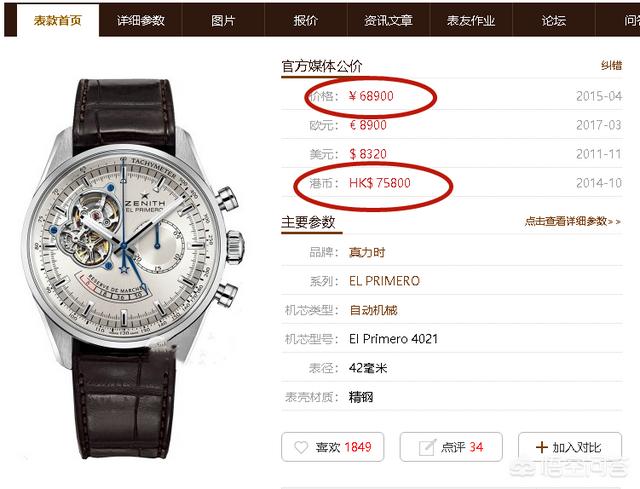Viewport: 640px width, 489px height.
Task: Select the 表友作业 tab
Action: [x=471, y=20]
